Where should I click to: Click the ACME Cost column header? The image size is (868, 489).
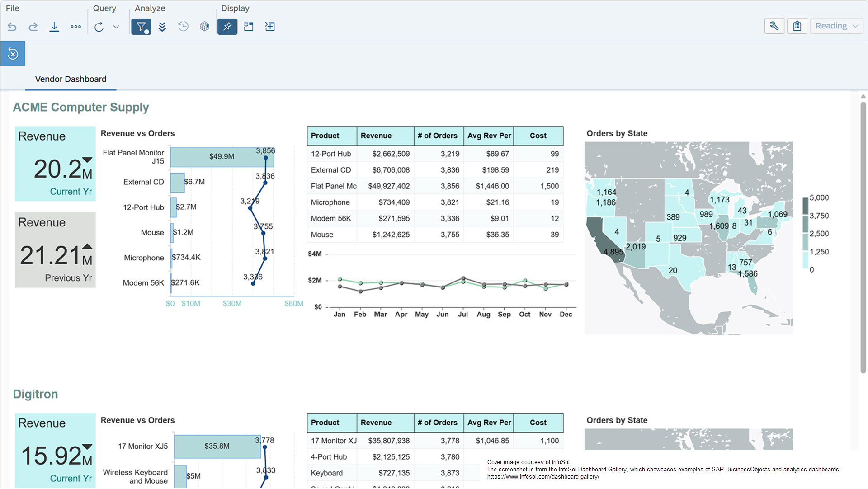click(x=538, y=136)
